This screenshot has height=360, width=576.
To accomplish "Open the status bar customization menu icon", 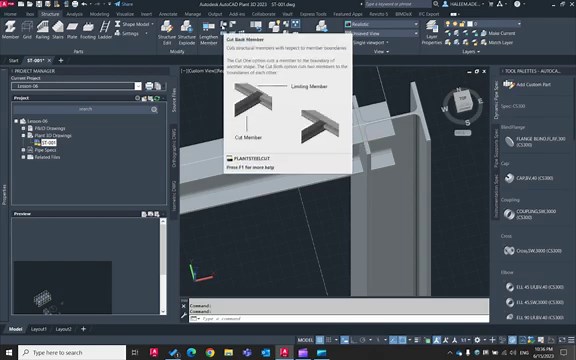I will click(572, 340).
